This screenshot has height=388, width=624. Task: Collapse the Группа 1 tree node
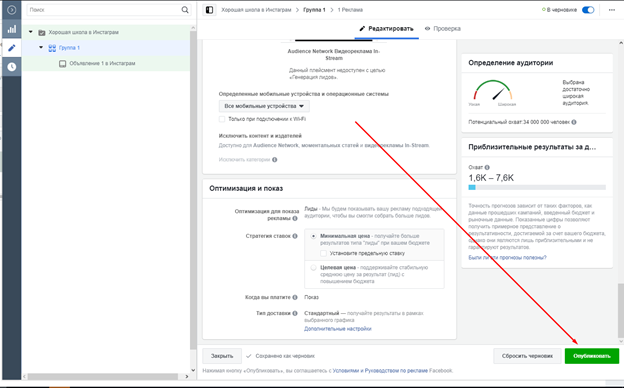coord(41,47)
